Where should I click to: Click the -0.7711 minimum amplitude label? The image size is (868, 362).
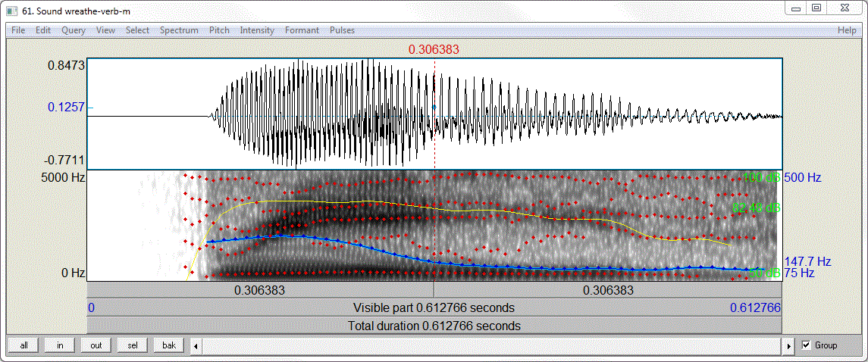[64, 161]
